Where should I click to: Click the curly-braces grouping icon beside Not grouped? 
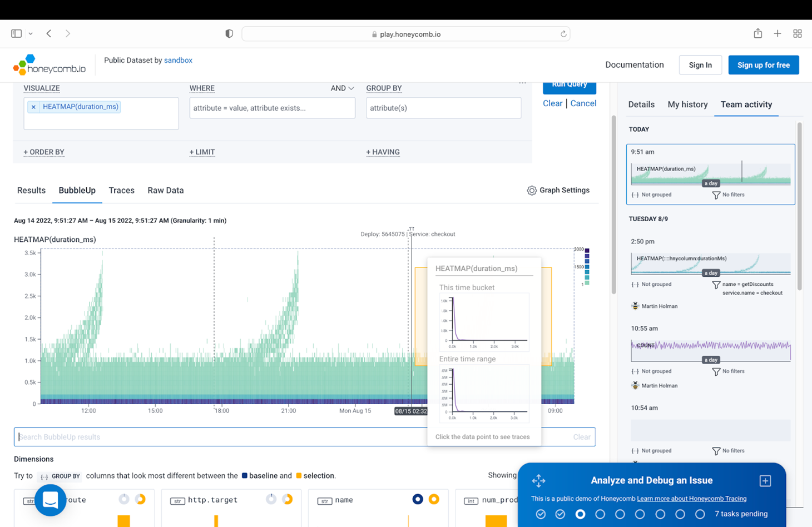pos(635,195)
